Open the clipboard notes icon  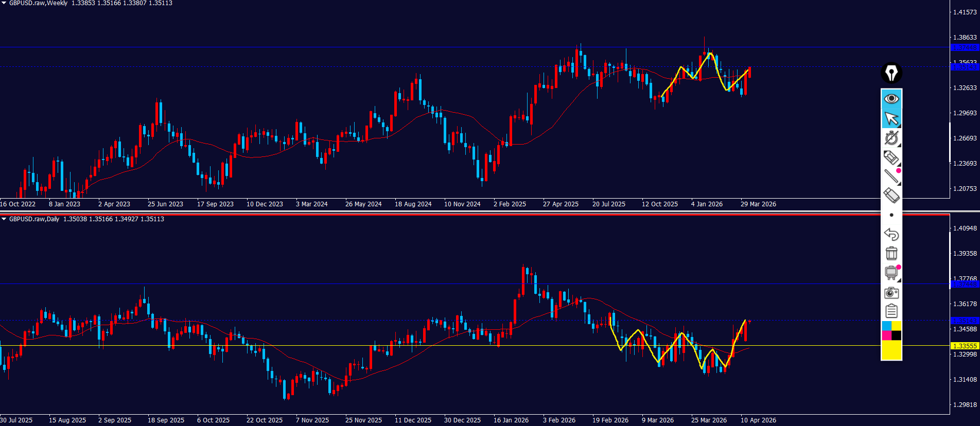tap(891, 311)
